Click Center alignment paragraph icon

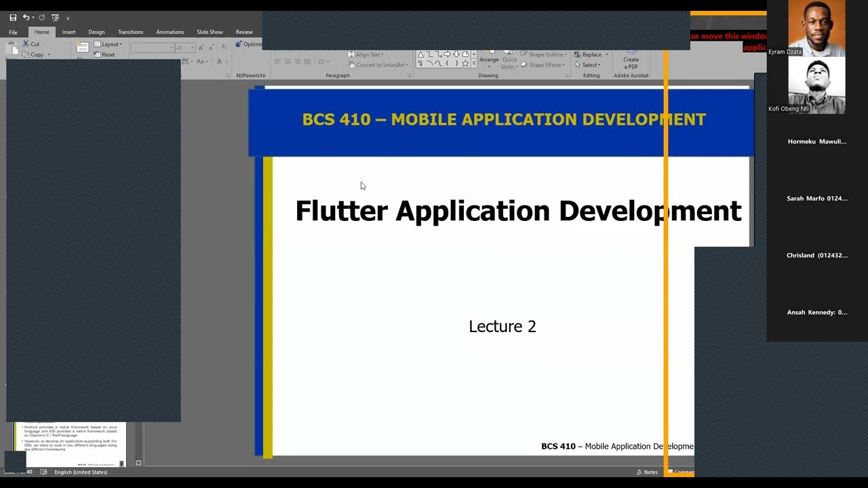288,62
